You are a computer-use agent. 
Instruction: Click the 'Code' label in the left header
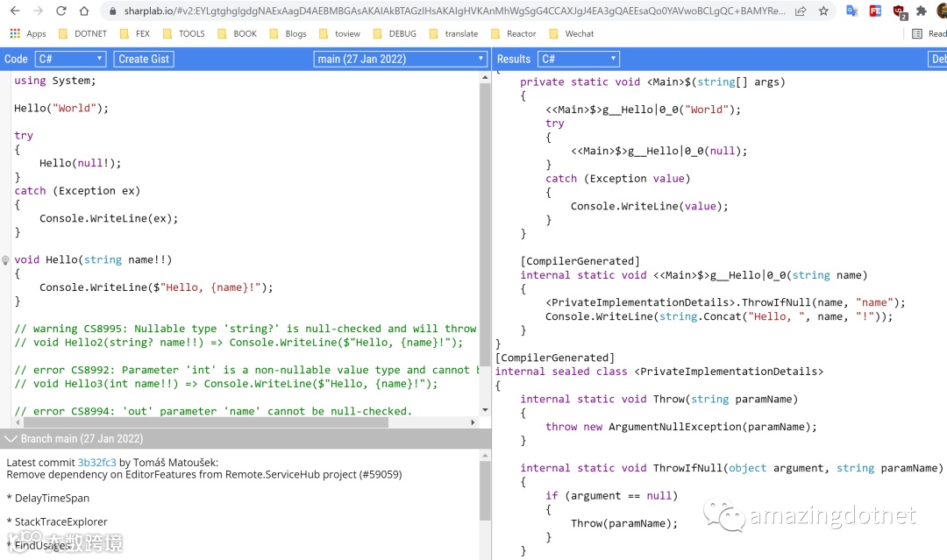(x=16, y=59)
